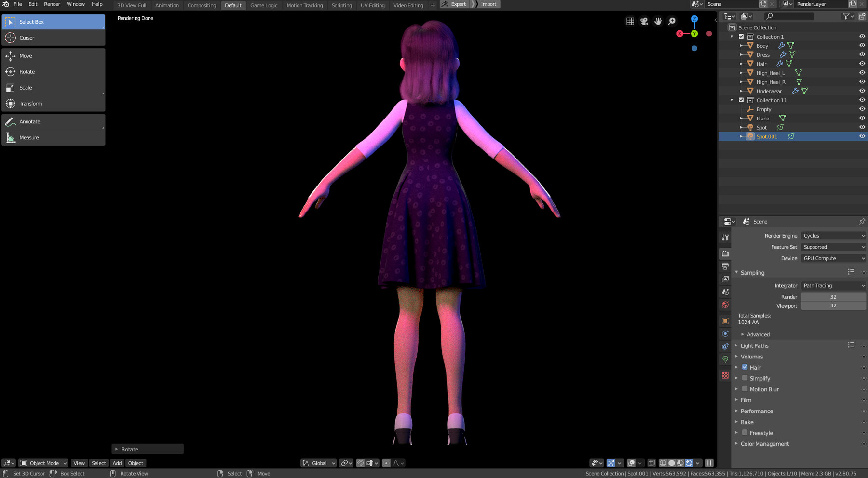Select the Transform tool
The width and height of the screenshot is (868, 478).
click(x=53, y=104)
